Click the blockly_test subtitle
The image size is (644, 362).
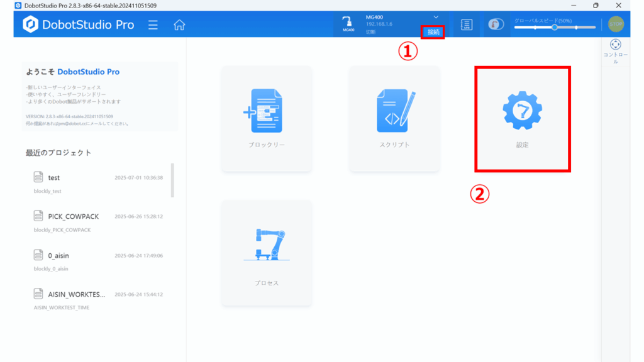(x=47, y=191)
